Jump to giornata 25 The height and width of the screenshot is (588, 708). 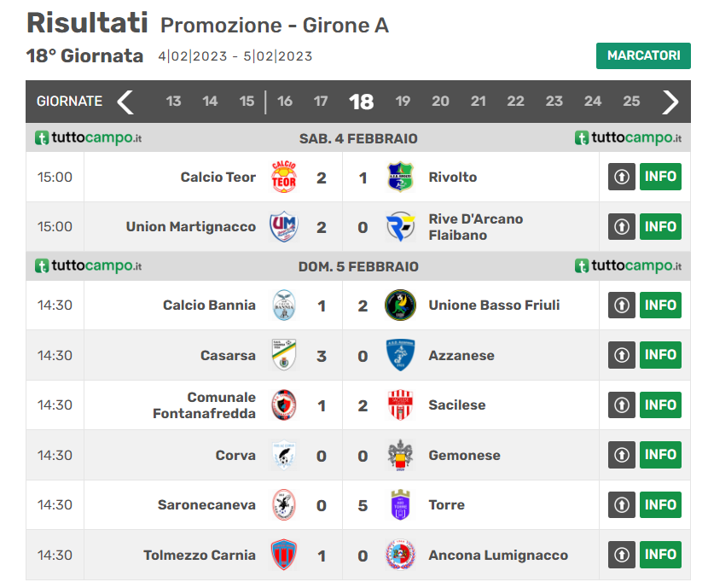(631, 102)
